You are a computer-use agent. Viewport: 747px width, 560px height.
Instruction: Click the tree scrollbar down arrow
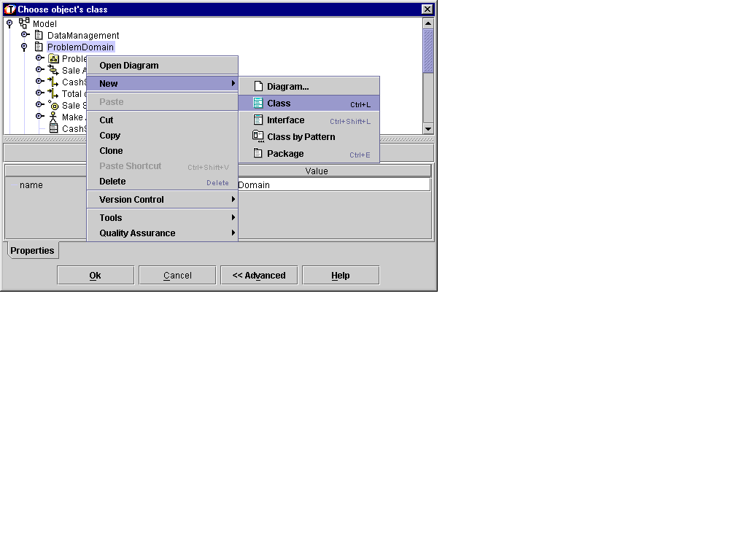(x=428, y=129)
